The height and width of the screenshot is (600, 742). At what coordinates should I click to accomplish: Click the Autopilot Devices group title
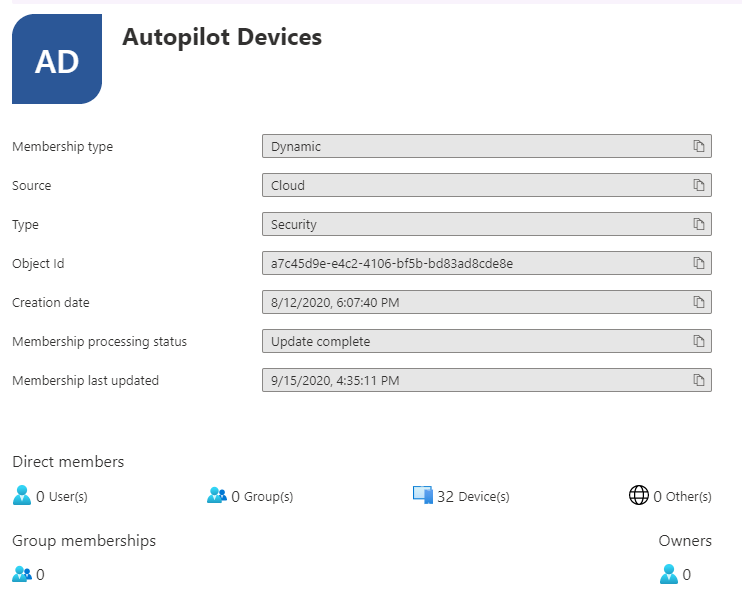(x=222, y=37)
